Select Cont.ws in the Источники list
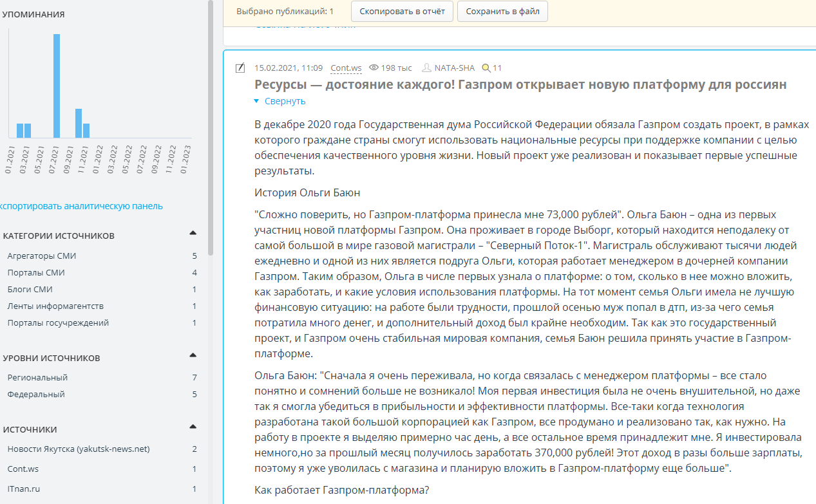The height and width of the screenshot is (504, 816). (23, 469)
